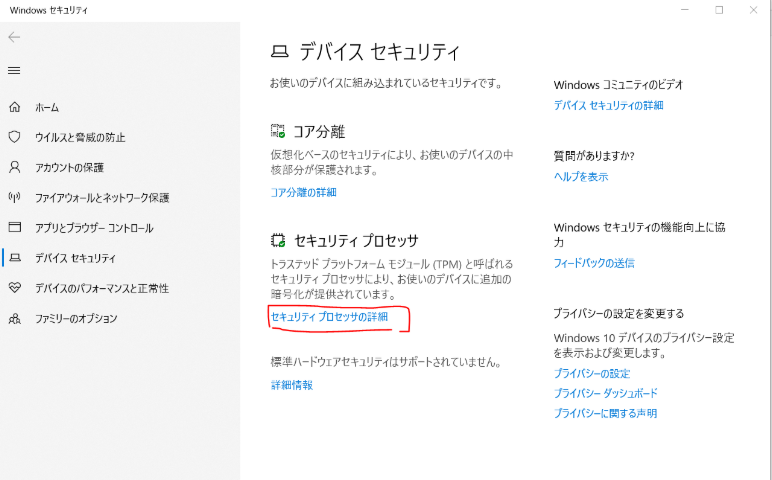Click the Home house icon
This screenshot has height=480, width=772.
coord(15,107)
